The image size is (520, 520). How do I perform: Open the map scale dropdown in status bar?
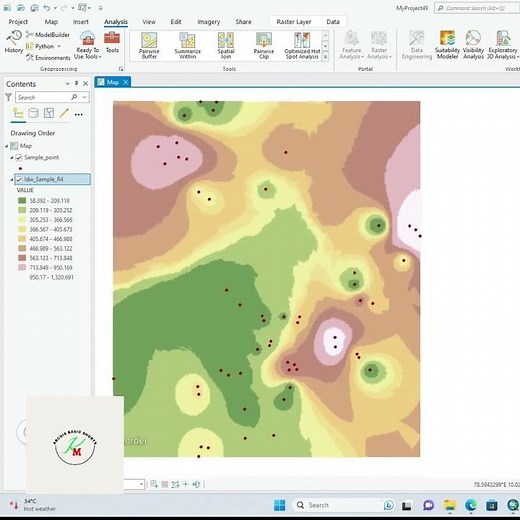(141, 484)
